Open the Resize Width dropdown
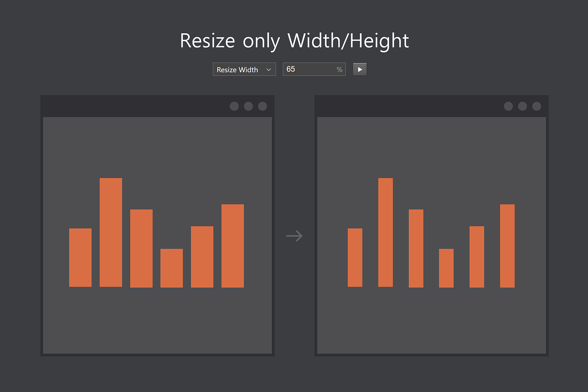The image size is (588, 392). pyautogui.click(x=244, y=70)
